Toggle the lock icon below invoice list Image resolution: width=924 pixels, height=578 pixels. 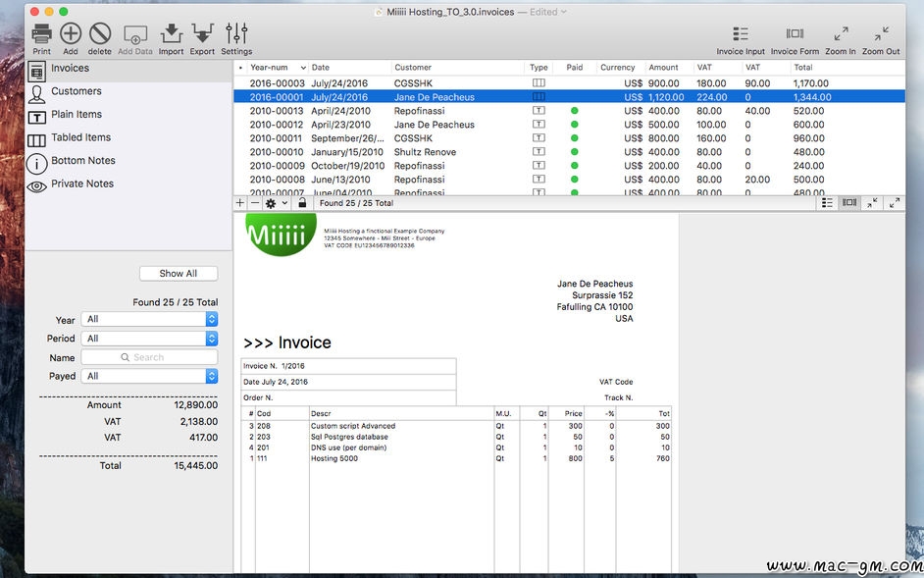tap(302, 203)
